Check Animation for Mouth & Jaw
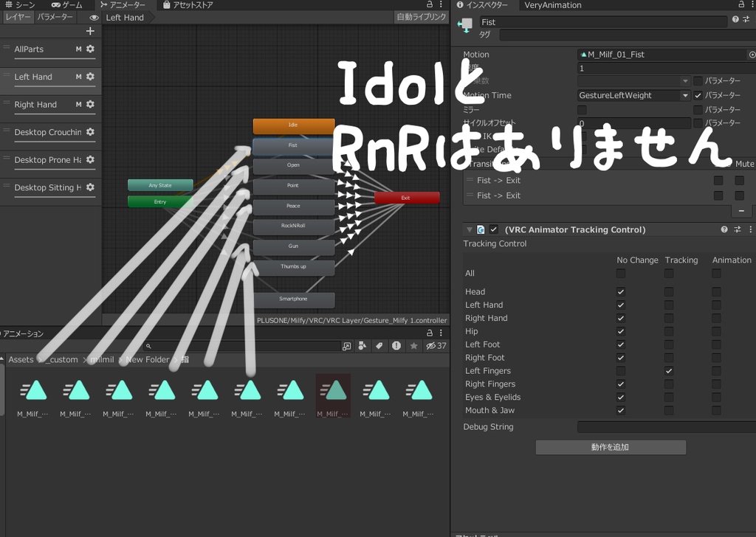The width and height of the screenshot is (756, 537). pos(716,410)
